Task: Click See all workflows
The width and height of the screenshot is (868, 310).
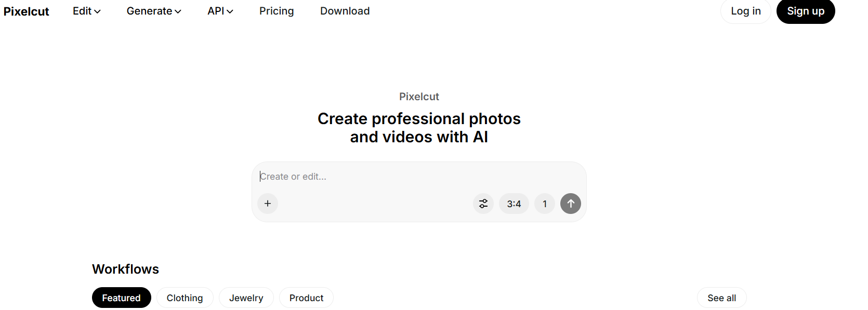Action: (721, 298)
